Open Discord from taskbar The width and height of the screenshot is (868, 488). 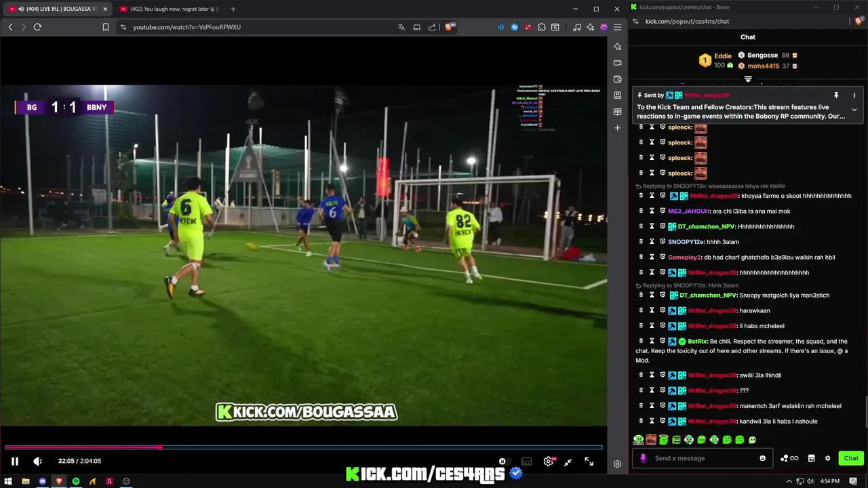coord(43,481)
